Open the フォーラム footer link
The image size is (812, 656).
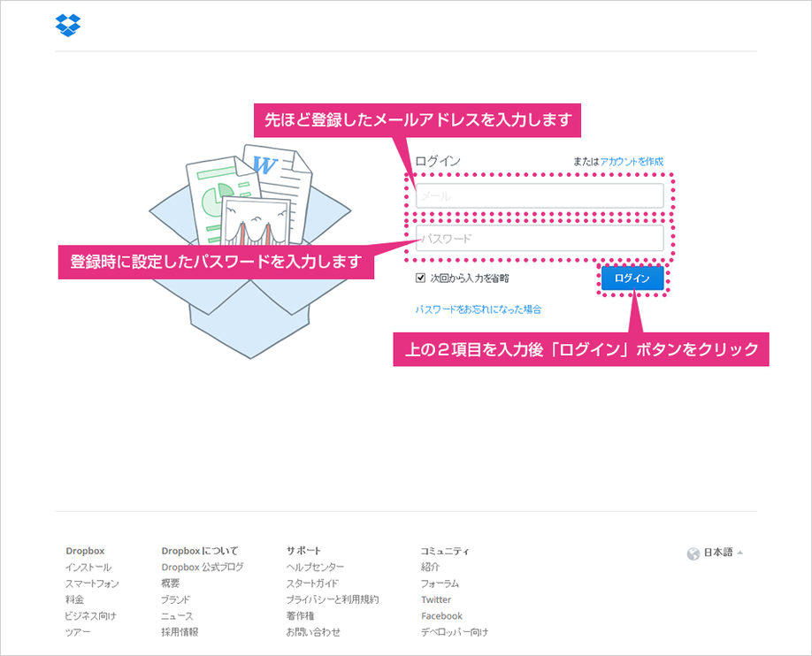[x=440, y=584]
